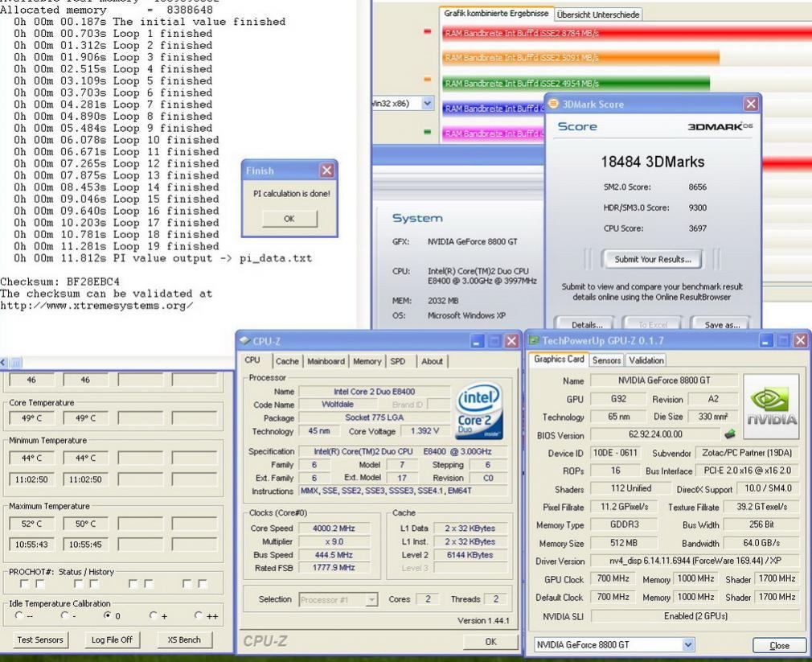The height and width of the screenshot is (662, 812).
Task: Click Submit Your Results in 3DMark Score
Action: (653, 259)
